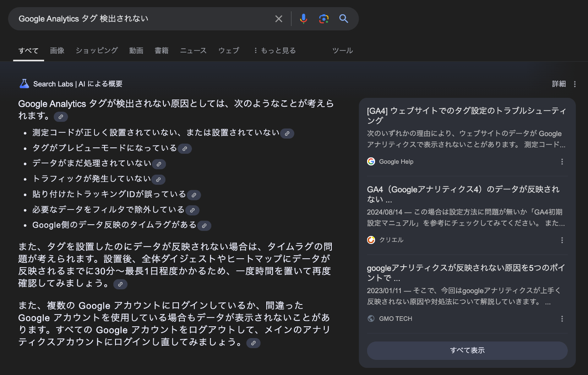
Task: Click the Search Labs | AI による概要 label
Action: pyautogui.click(x=78, y=84)
